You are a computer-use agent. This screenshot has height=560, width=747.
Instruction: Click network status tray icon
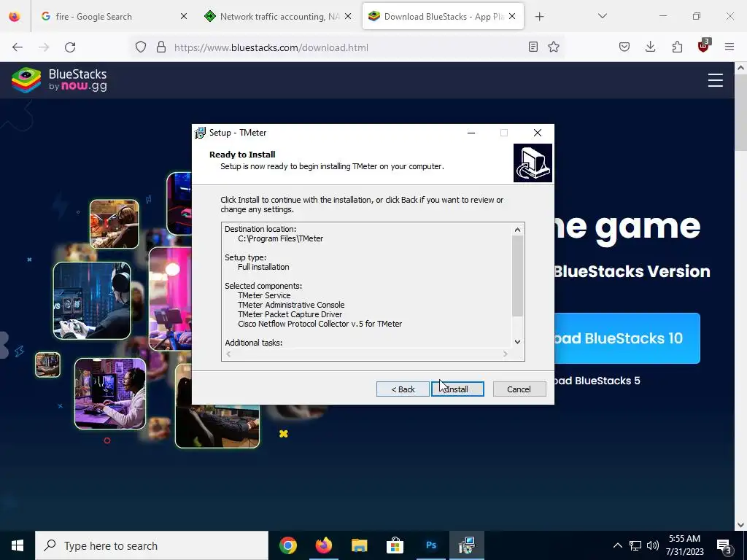click(x=635, y=545)
